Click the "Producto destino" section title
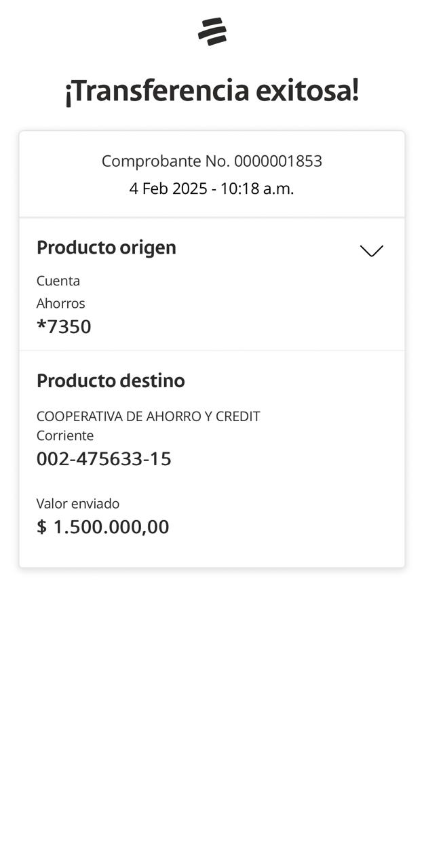 [111, 380]
